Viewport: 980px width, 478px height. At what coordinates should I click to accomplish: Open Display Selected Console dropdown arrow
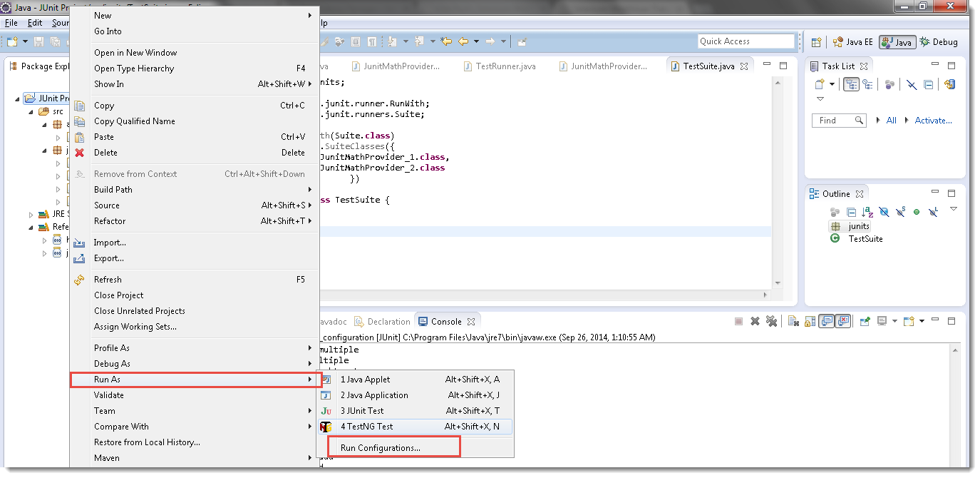894,322
